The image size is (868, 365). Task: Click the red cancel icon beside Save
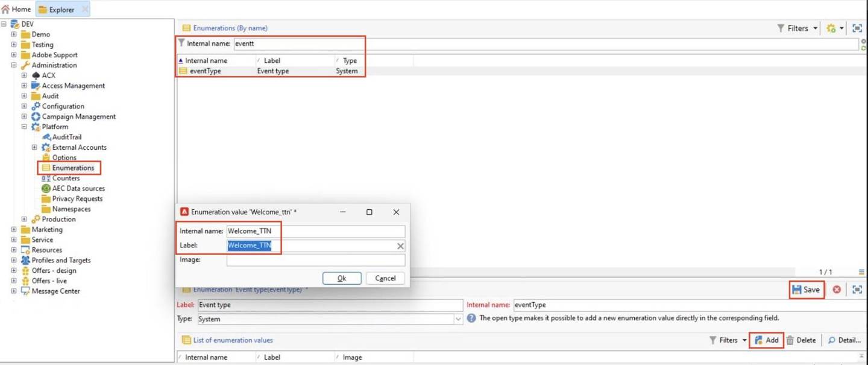837,290
